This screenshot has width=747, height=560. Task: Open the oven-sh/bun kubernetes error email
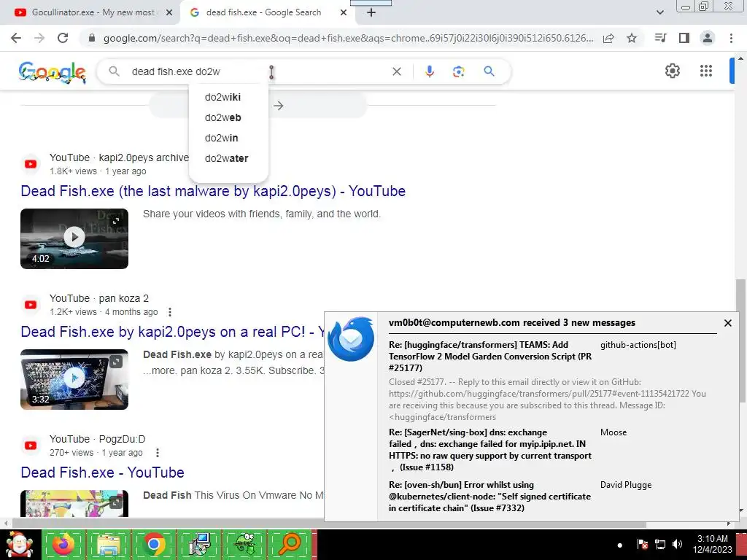tap(490, 496)
